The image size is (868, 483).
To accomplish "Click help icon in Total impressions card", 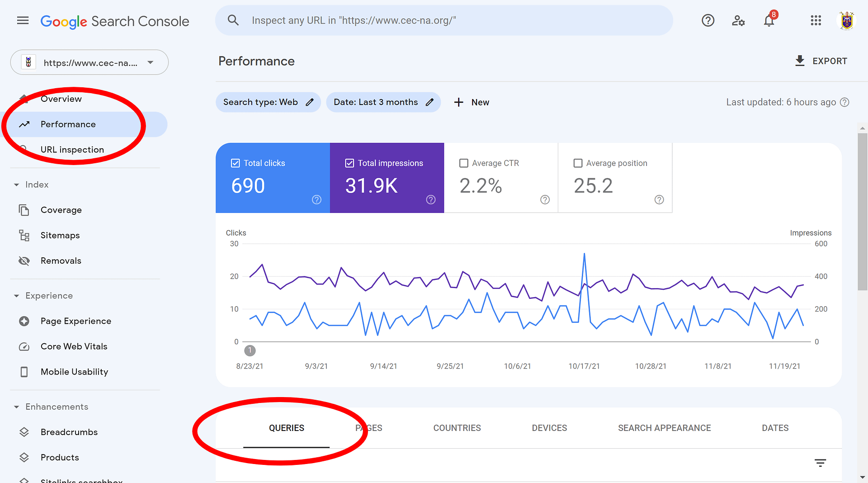I will click(431, 199).
